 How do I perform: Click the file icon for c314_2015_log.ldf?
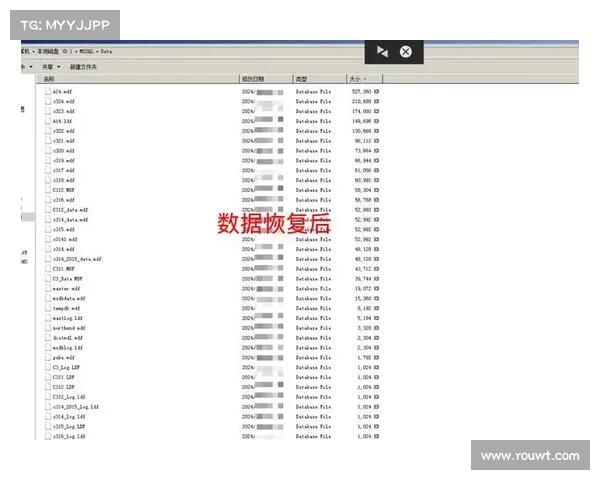pos(48,407)
